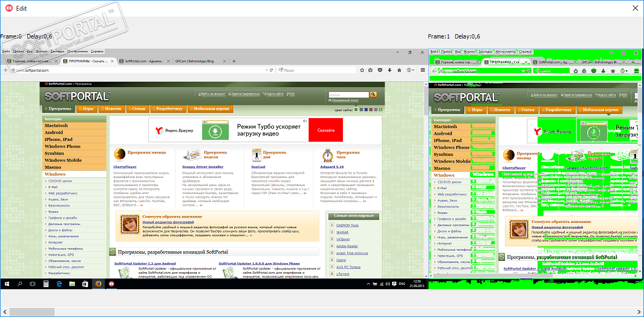Pick Frame 0's blue site color swatch
This screenshot has width=644, height=317.
click(x=366, y=110)
